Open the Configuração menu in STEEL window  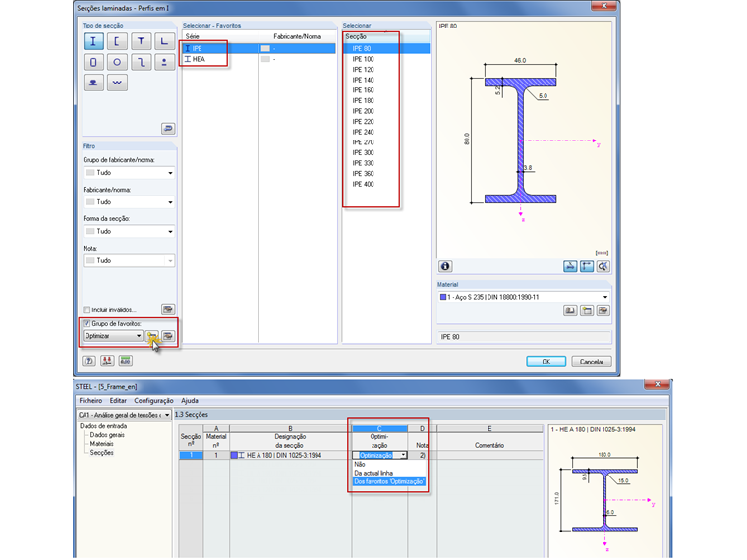click(x=153, y=401)
